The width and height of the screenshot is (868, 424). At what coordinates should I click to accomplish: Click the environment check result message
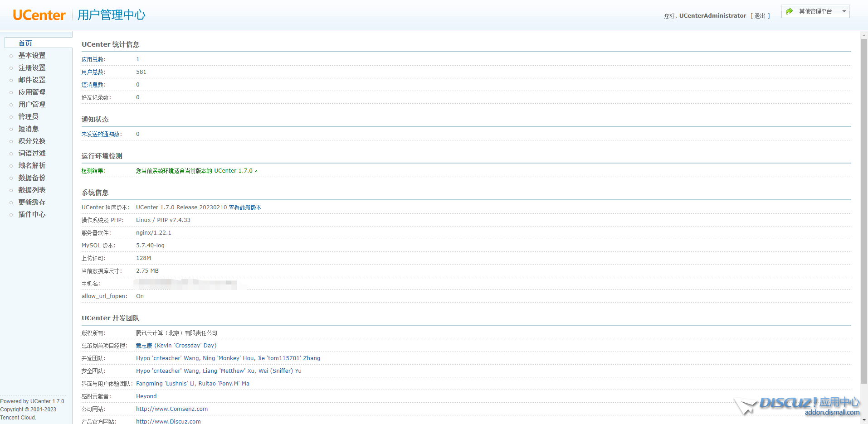point(197,171)
